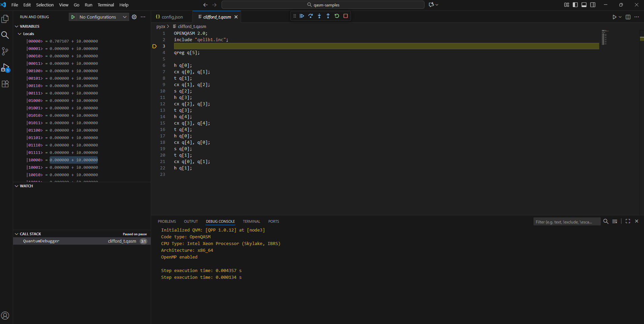Open the Extensions view in activity bar
This screenshot has height=324, width=644.
pyautogui.click(x=5, y=84)
